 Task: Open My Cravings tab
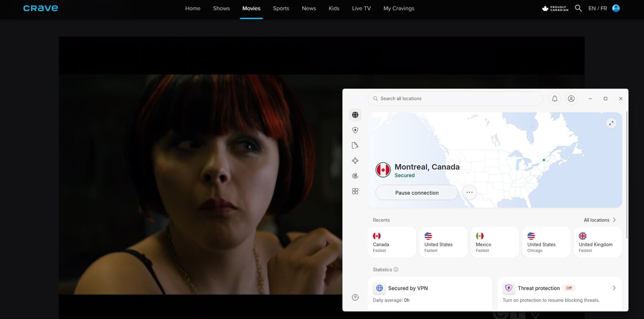click(x=399, y=8)
